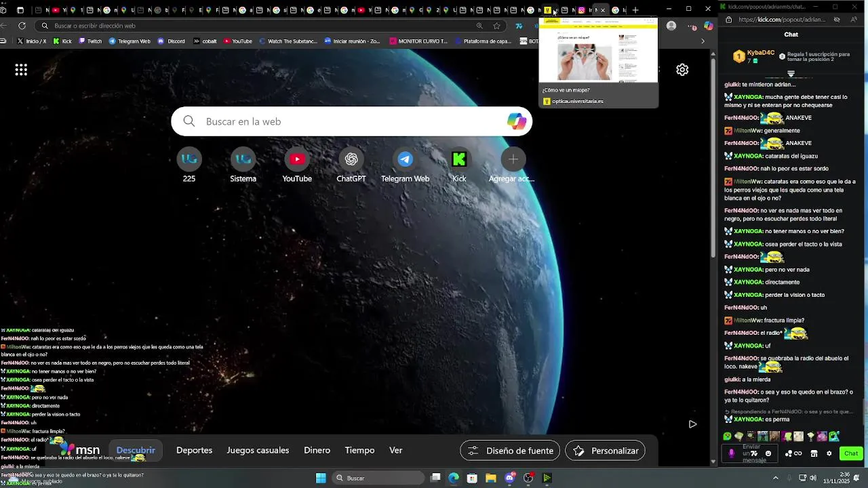Open File Explorer from the taskbar

point(490,478)
